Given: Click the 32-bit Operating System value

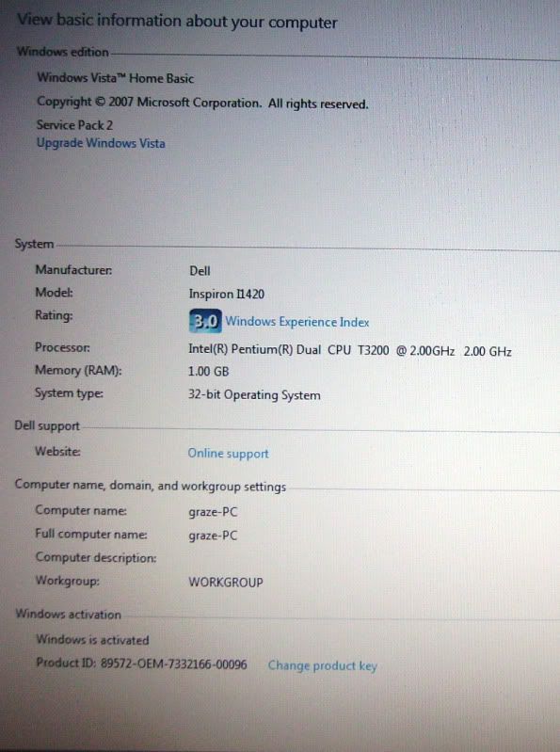Looking at the screenshot, I should tap(254, 395).
